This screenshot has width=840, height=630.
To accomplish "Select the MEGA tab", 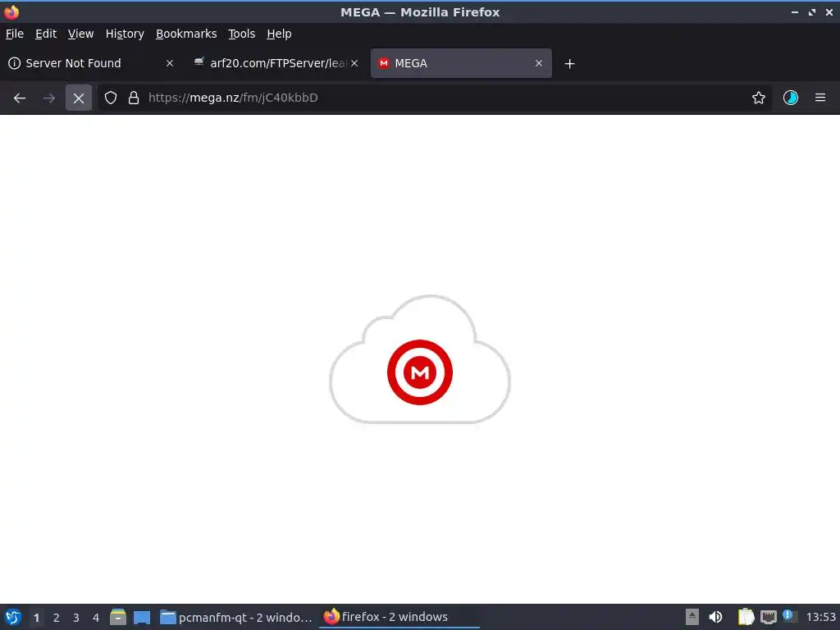I will (x=461, y=63).
